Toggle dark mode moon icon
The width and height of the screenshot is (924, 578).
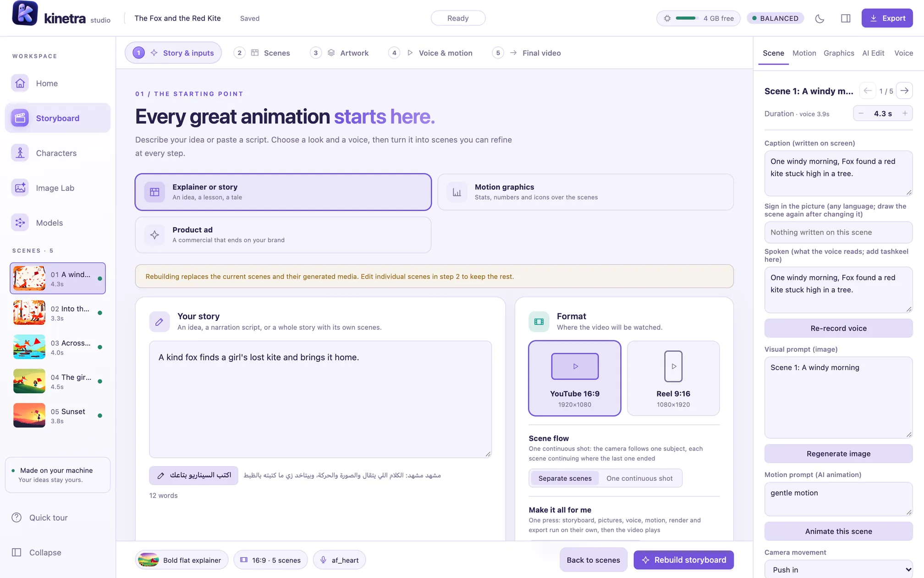tap(819, 18)
